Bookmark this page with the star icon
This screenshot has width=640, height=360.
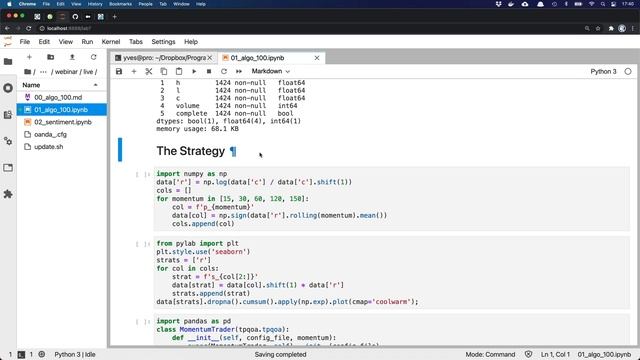(598, 28)
